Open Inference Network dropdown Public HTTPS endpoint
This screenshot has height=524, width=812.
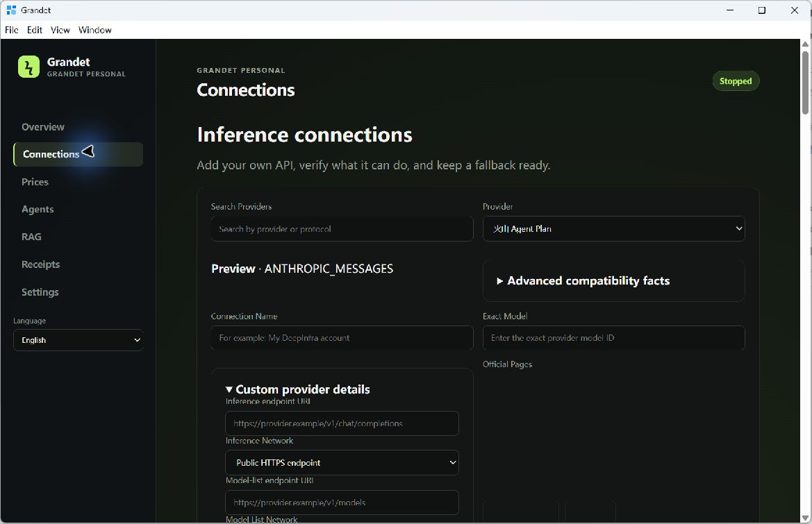342,462
